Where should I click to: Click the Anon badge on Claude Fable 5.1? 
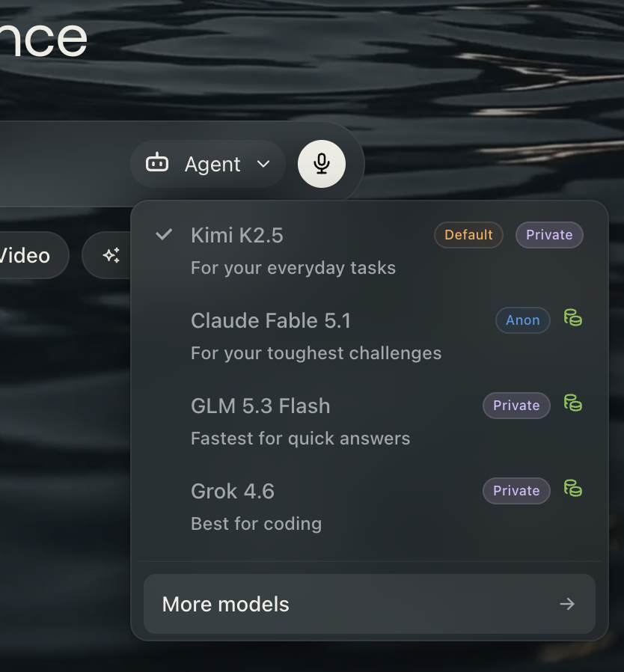click(x=522, y=320)
